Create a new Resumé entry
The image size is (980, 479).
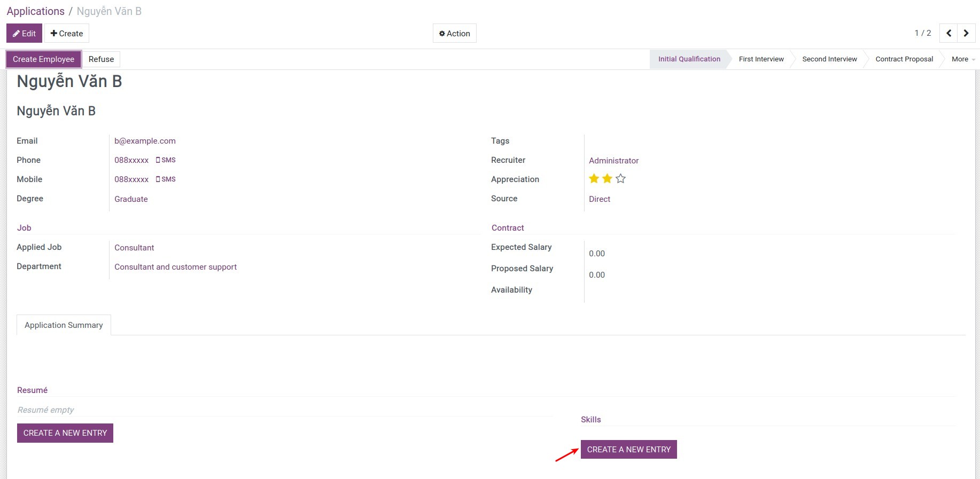tap(65, 433)
